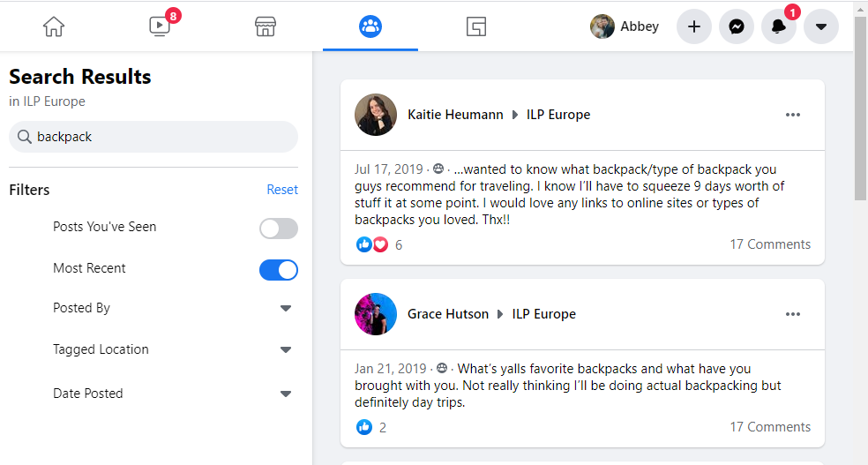
Task: Expand the Date Posted filter
Action: coord(285,394)
